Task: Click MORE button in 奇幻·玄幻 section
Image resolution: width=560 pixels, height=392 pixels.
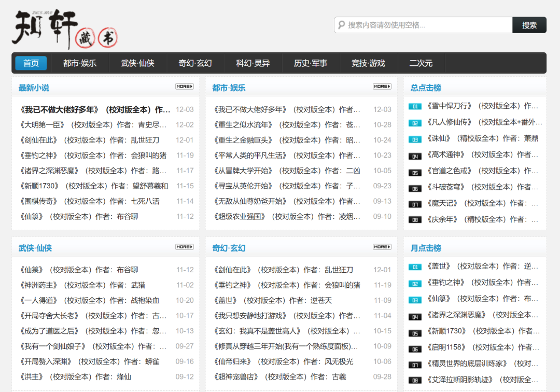Action: (x=382, y=247)
